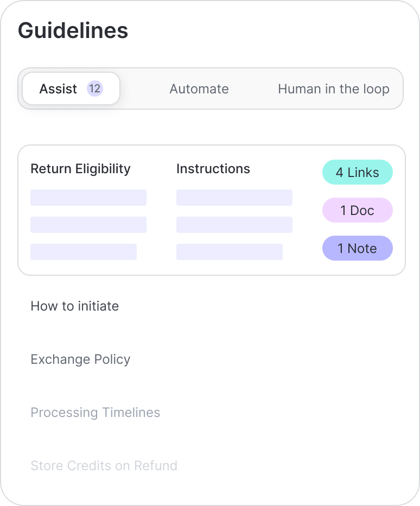The height and width of the screenshot is (506, 420).
Task: Expand the How to initiate guideline
Action: (x=74, y=306)
